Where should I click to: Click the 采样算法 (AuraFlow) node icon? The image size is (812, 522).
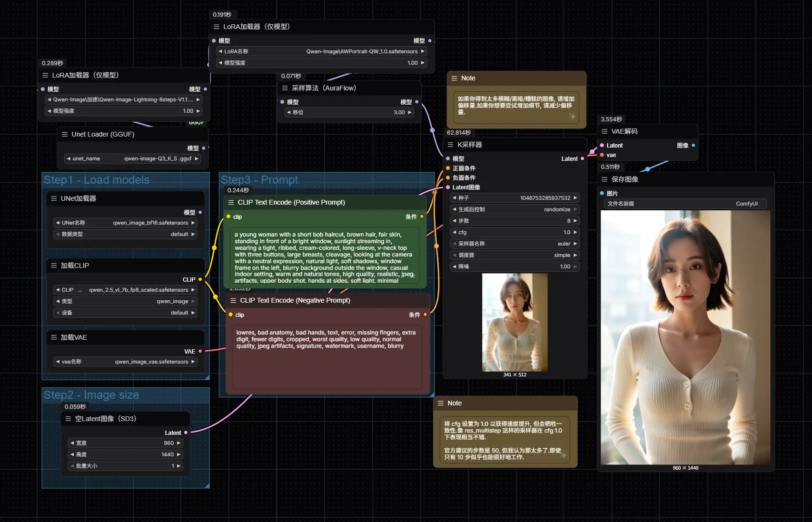coord(285,88)
